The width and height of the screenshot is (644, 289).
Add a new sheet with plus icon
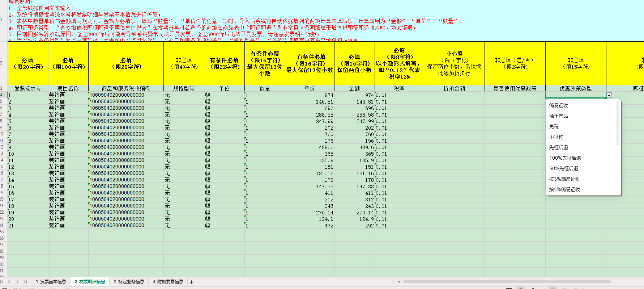[192, 282]
